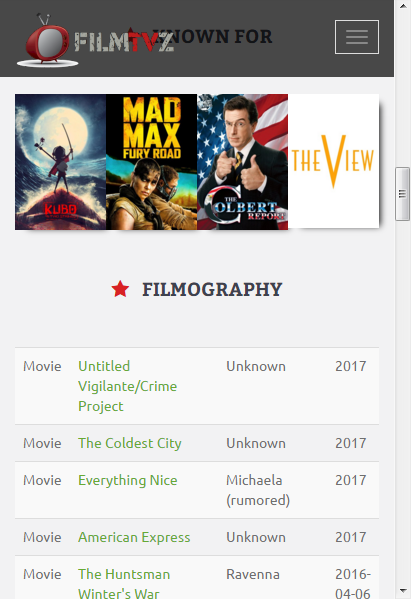Open The Colbert Report poster
411x599 pixels.
[243, 162]
